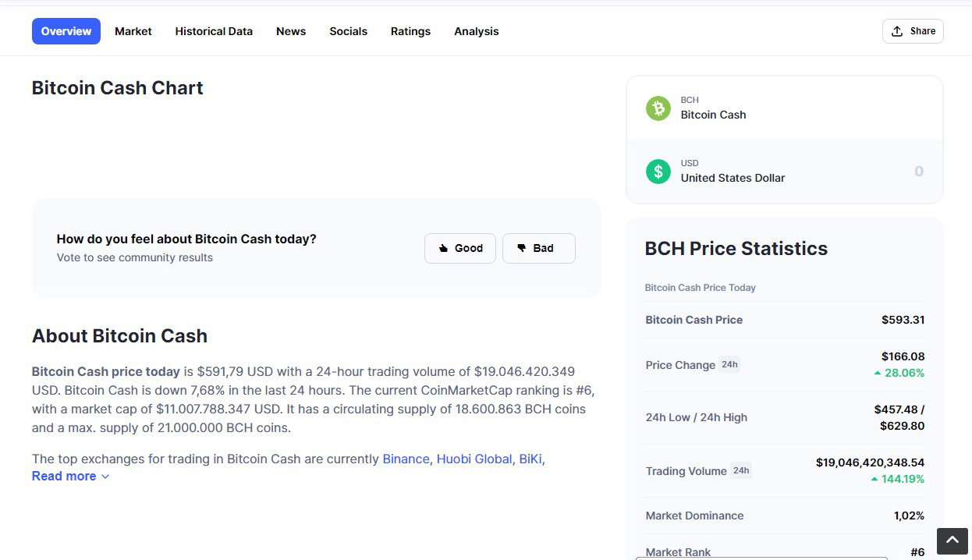Screen dimensions: 972x560
Task: Click the $19,046,420,348.54 trading volume
Action: pyautogui.click(x=871, y=463)
